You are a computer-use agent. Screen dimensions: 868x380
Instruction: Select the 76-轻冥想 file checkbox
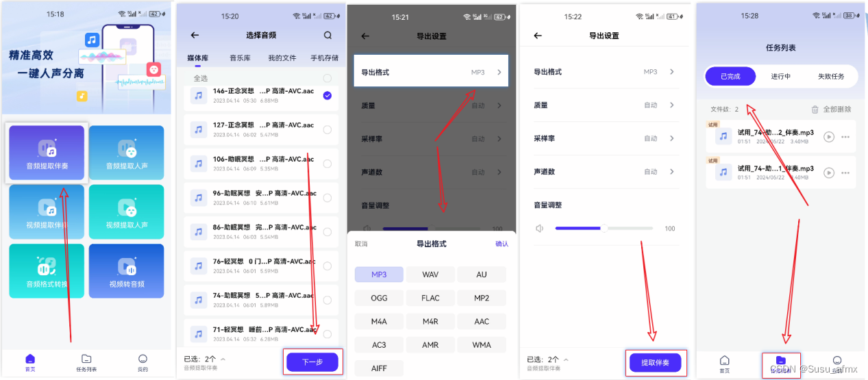click(x=327, y=266)
